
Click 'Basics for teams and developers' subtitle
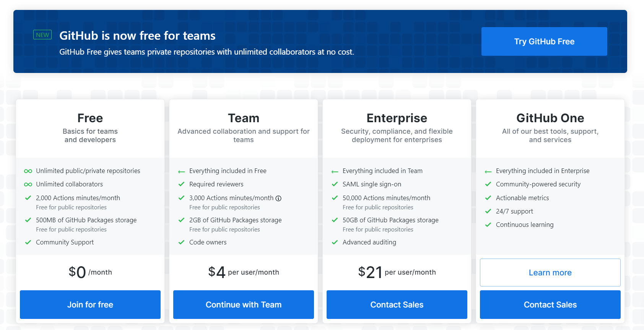pyautogui.click(x=90, y=136)
